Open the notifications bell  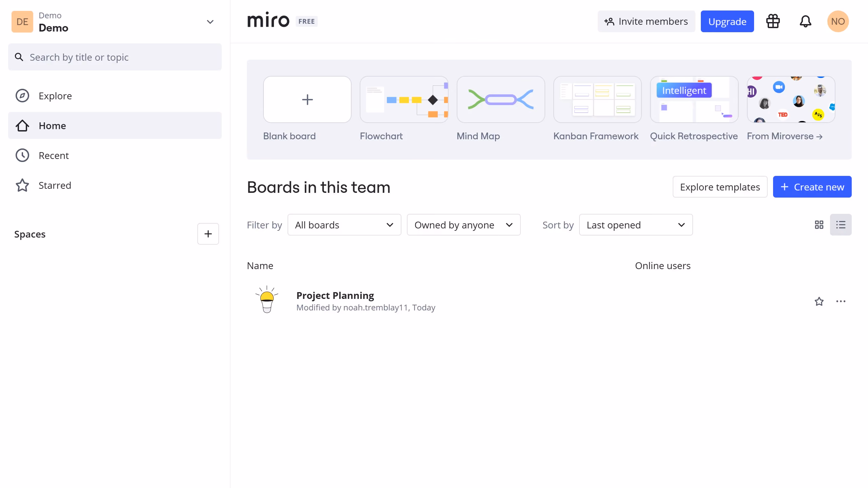pyautogui.click(x=805, y=21)
